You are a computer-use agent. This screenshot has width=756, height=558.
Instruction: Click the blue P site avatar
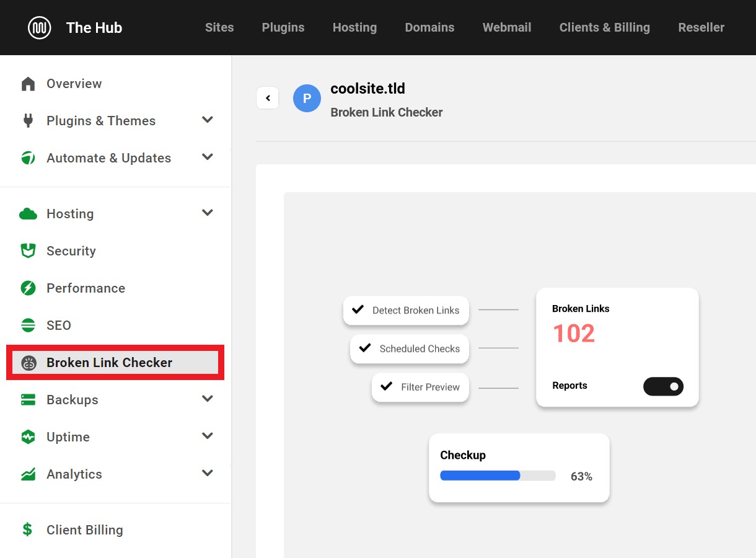[307, 98]
